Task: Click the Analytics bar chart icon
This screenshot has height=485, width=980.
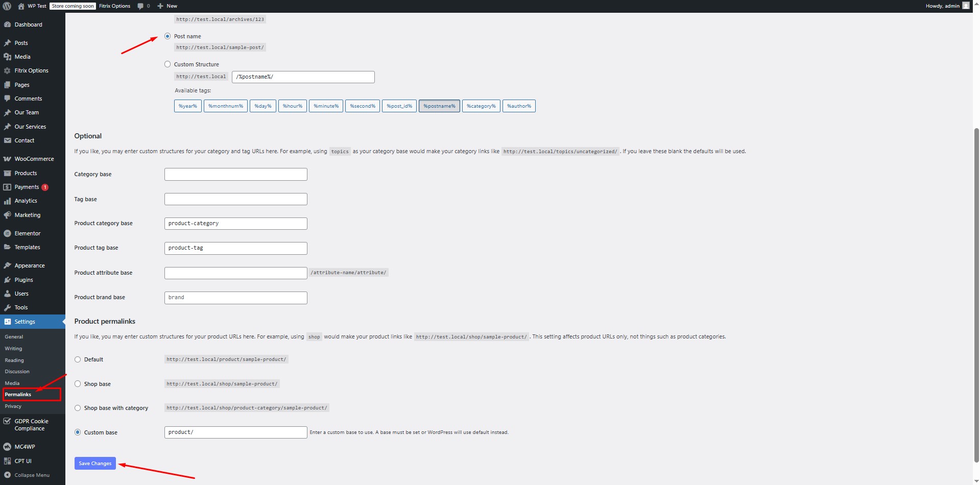Action: pyautogui.click(x=7, y=201)
